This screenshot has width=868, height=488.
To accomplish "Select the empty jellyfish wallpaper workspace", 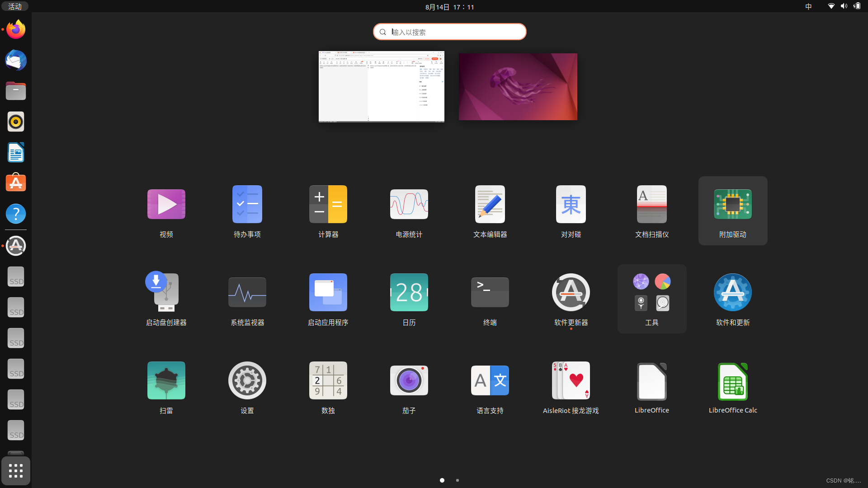I will (518, 86).
